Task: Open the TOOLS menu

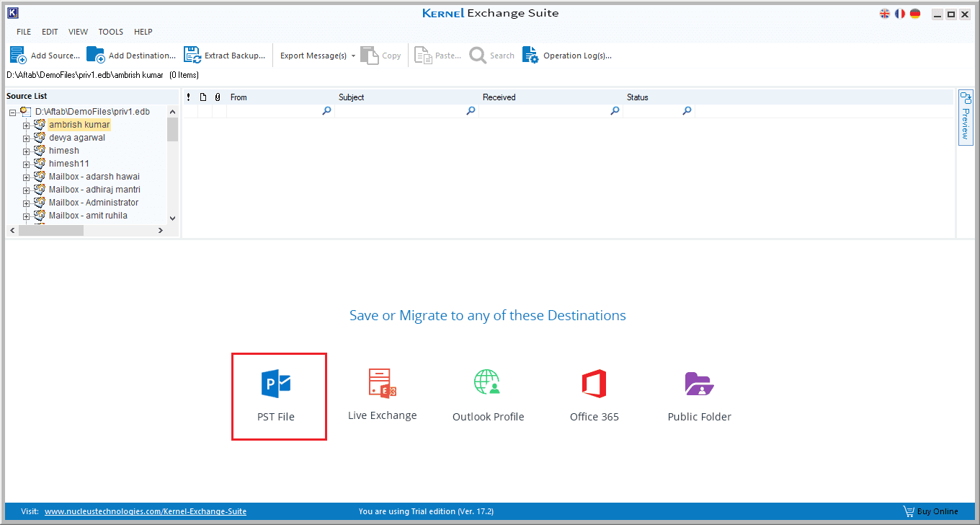Action: coord(111,32)
